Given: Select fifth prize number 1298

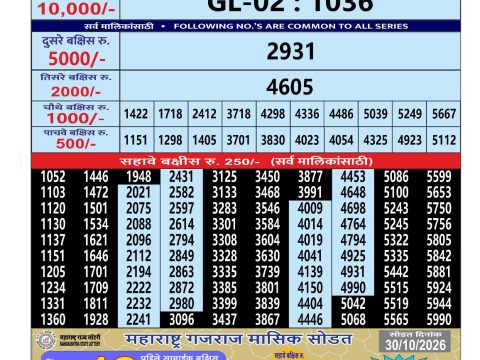Looking at the screenshot, I should coord(170,140).
